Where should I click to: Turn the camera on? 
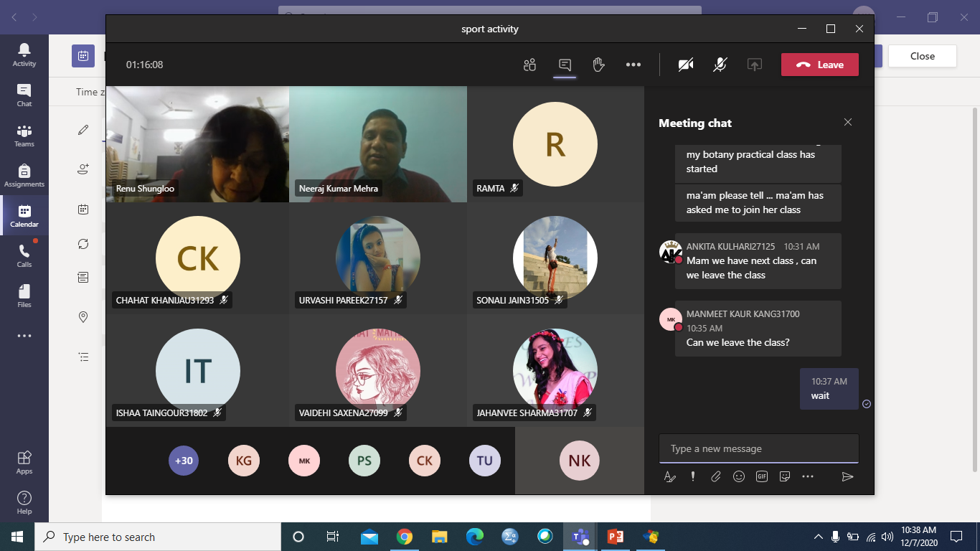coord(685,65)
